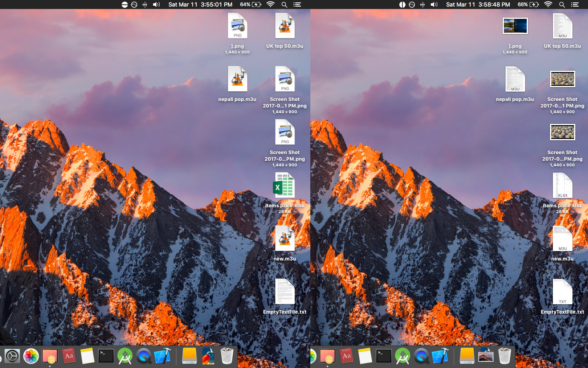Select items price.xlsx blank icon on right desktop
588x368 pixels.
coord(562,185)
